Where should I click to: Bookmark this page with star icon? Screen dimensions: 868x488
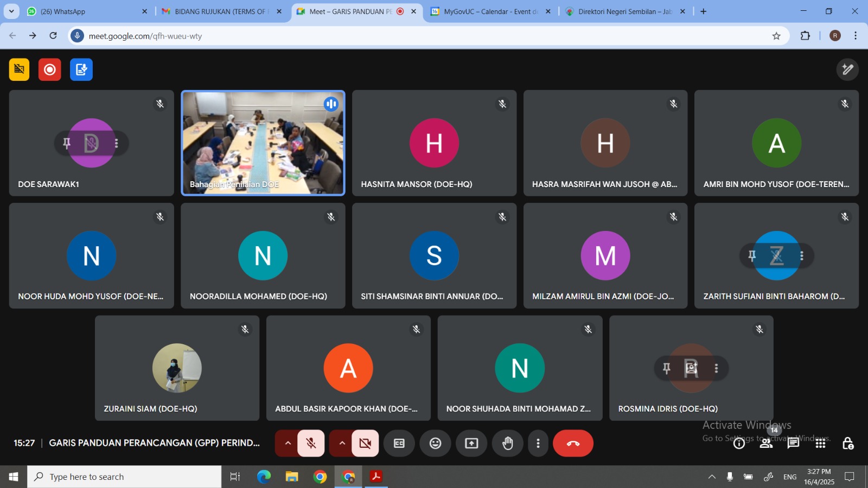776,36
